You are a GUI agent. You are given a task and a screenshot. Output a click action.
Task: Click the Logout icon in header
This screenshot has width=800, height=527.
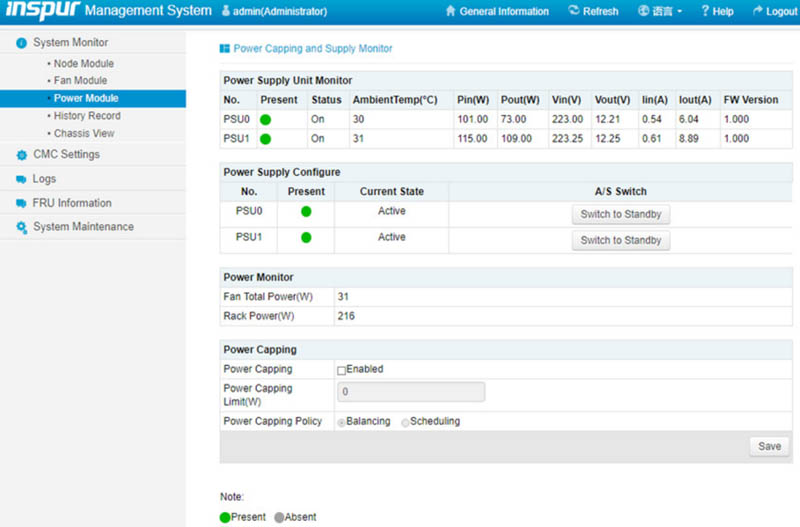pos(756,12)
